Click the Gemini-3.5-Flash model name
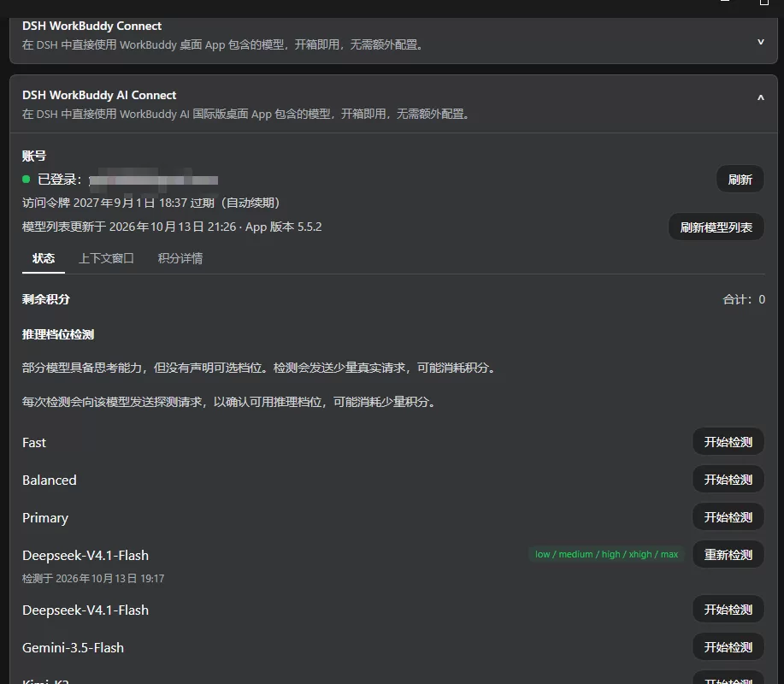 coord(73,647)
